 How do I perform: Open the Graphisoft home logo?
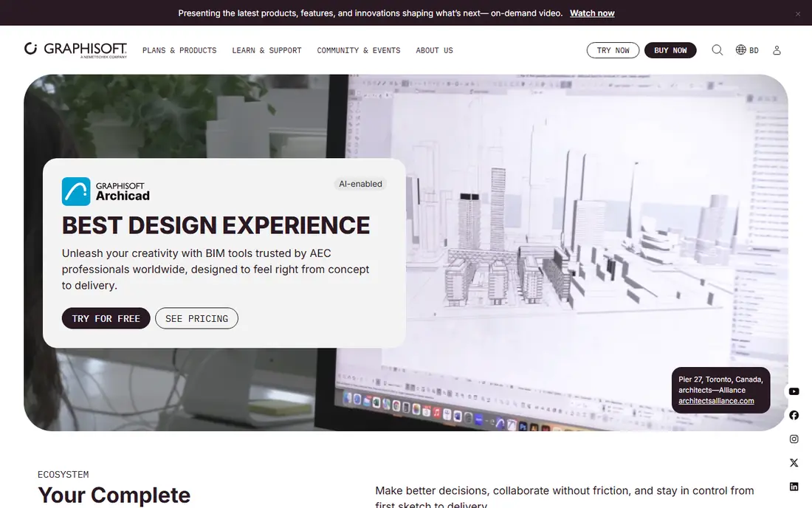point(75,49)
